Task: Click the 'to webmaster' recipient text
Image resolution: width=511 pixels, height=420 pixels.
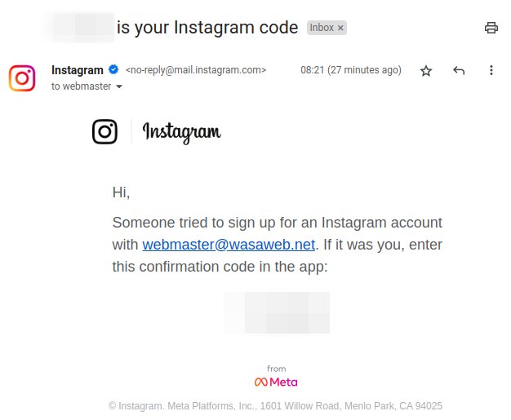Action: coord(81,86)
